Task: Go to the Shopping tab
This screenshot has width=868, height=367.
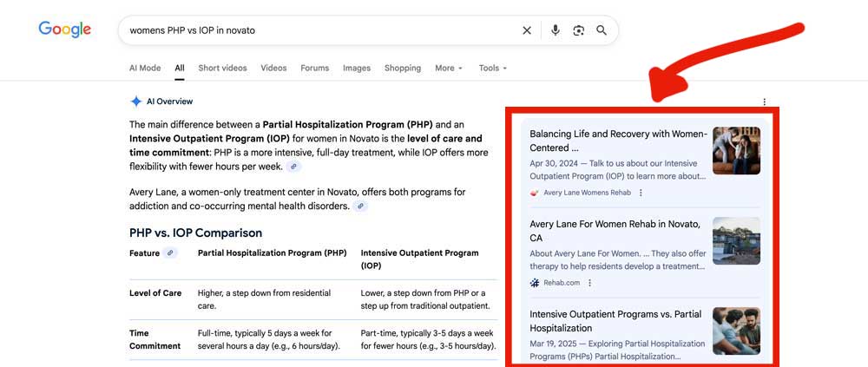Action: (x=403, y=69)
